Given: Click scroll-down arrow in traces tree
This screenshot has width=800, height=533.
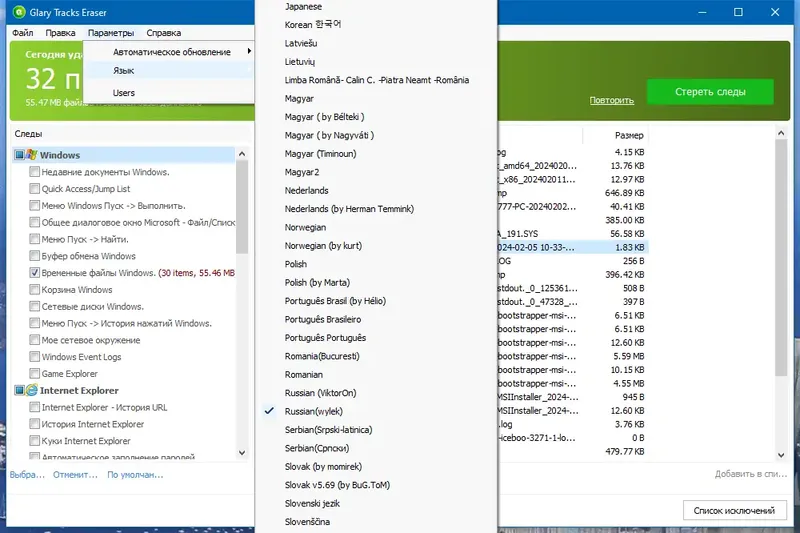Looking at the screenshot, I should click(242, 452).
